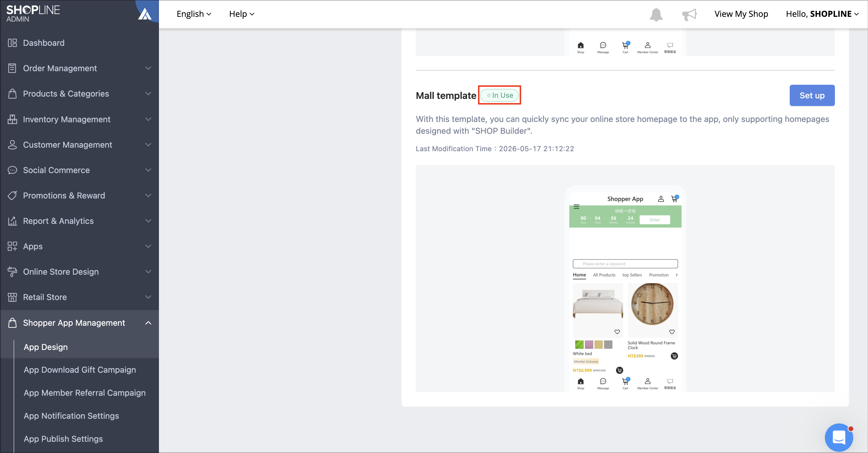Select the green color swatch on White bed
The height and width of the screenshot is (453, 868).
(579, 345)
